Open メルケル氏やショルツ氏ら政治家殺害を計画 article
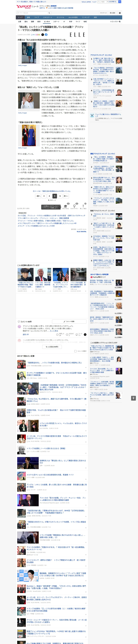The image size is (138, 644). (50, 475)
